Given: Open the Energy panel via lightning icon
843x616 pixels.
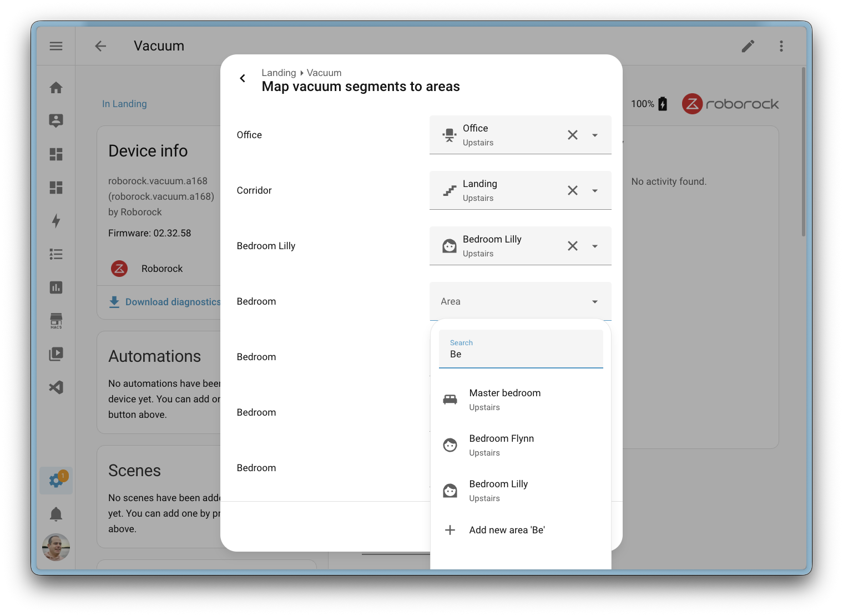Looking at the screenshot, I should coord(55,221).
